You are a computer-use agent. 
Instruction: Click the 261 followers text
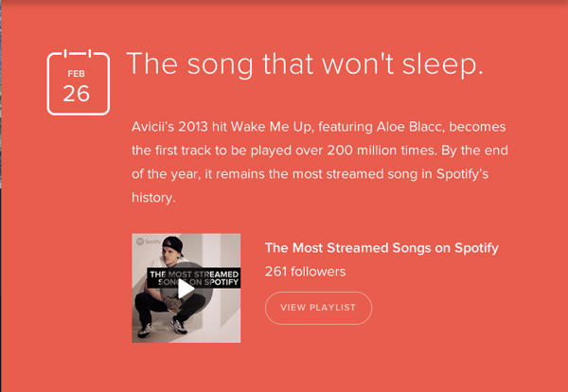click(305, 272)
